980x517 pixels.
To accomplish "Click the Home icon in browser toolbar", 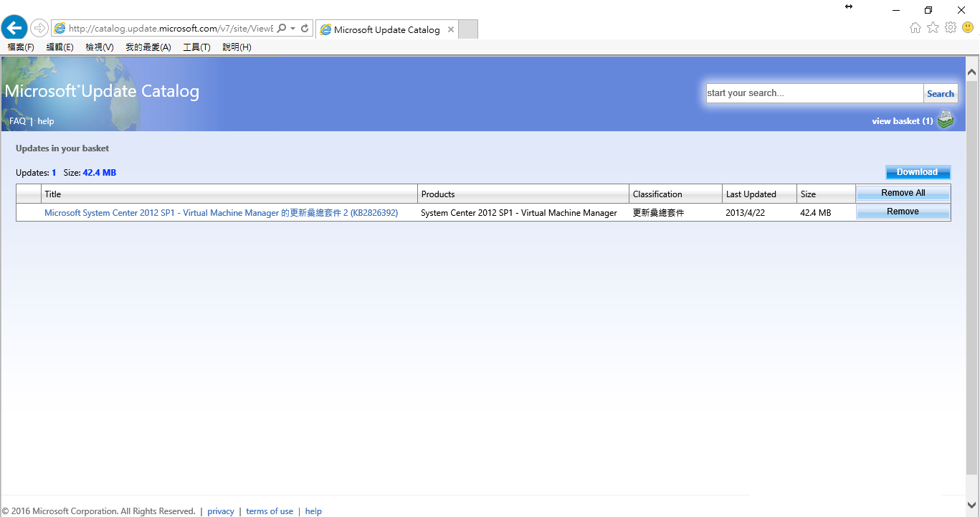I will pos(915,27).
